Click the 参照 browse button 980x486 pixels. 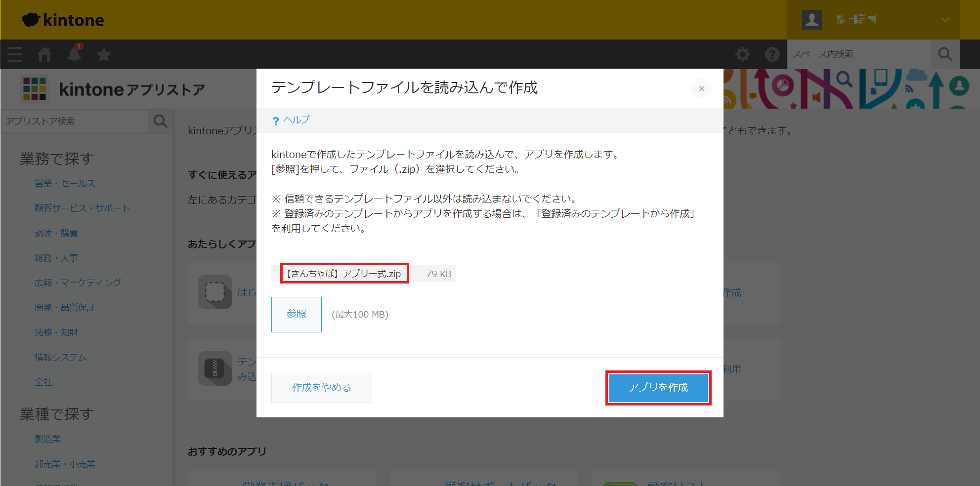point(296,314)
